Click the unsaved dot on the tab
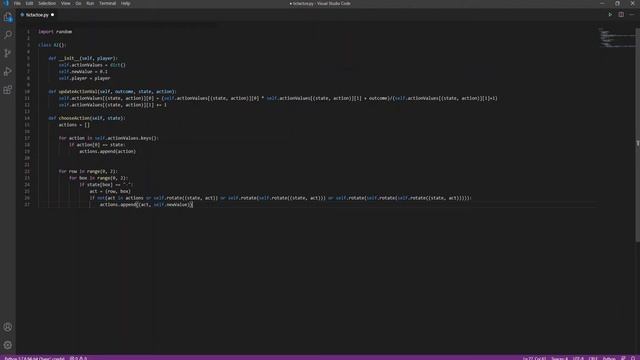Image resolution: width=640 pixels, height=360 pixels. click(52, 15)
